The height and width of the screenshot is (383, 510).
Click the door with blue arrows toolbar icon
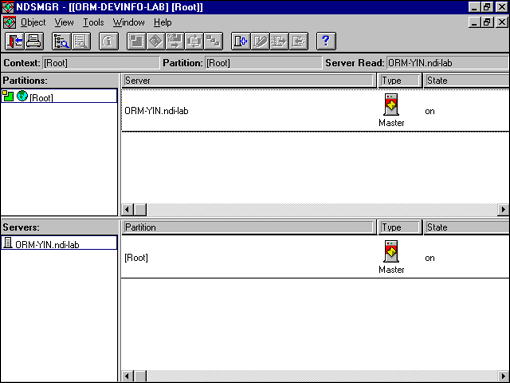[241, 41]
